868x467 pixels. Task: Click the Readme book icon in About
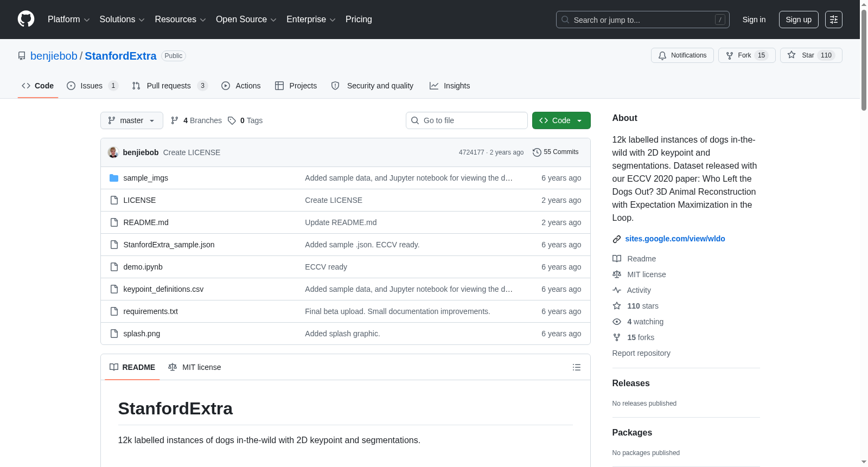pyautogui.click(x=617, y=259)
